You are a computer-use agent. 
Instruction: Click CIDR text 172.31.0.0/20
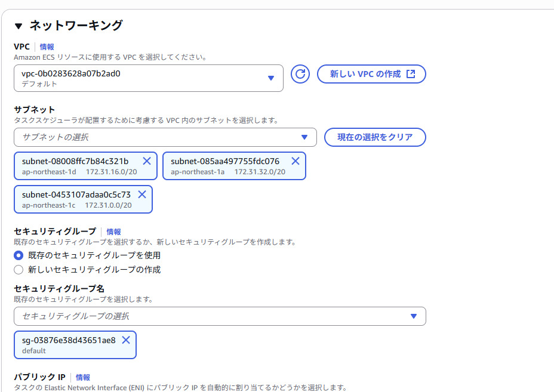click(x=108, y=205)
